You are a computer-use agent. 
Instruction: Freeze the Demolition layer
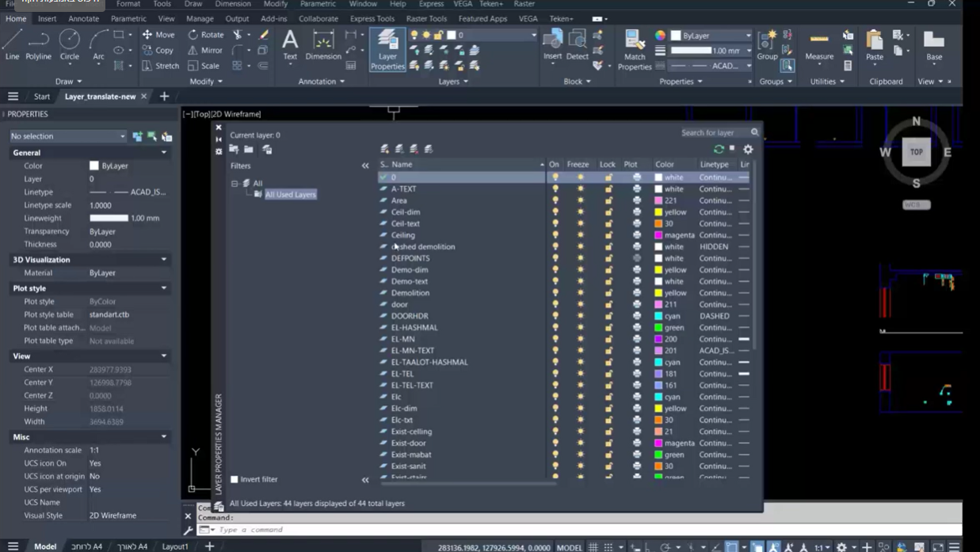pos(580,293)
